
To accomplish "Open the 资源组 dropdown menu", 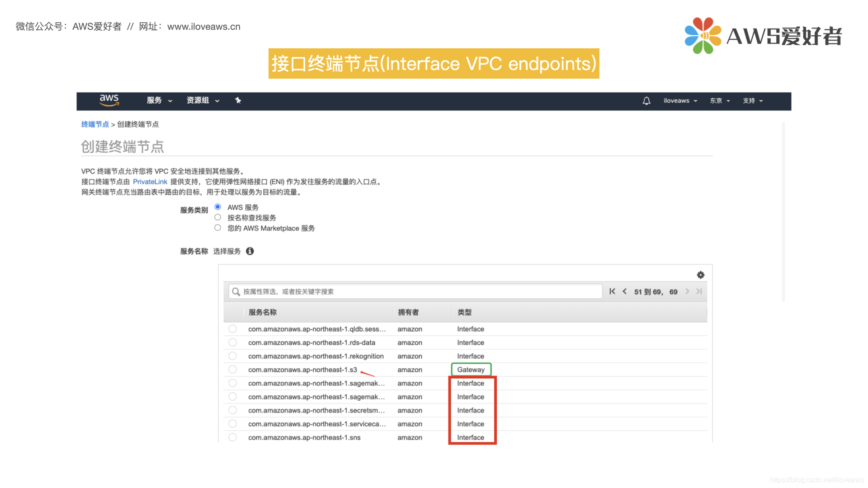I will coord(203,100).
